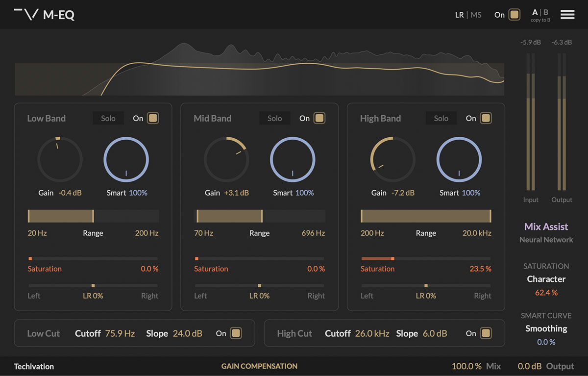Click the High Band Smart knob
This screenshot has height=376, width=588.
pyautogui.click(x=459, y=159)
